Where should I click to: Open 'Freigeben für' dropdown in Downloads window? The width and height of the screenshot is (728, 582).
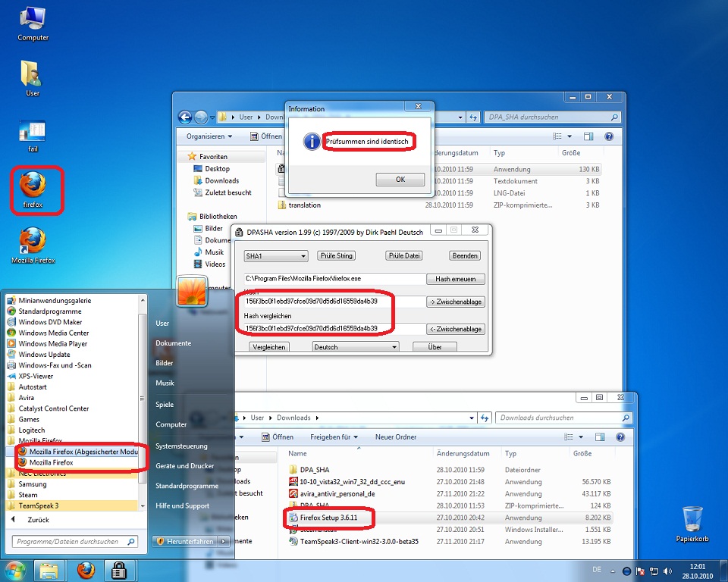tap(334, 436)
